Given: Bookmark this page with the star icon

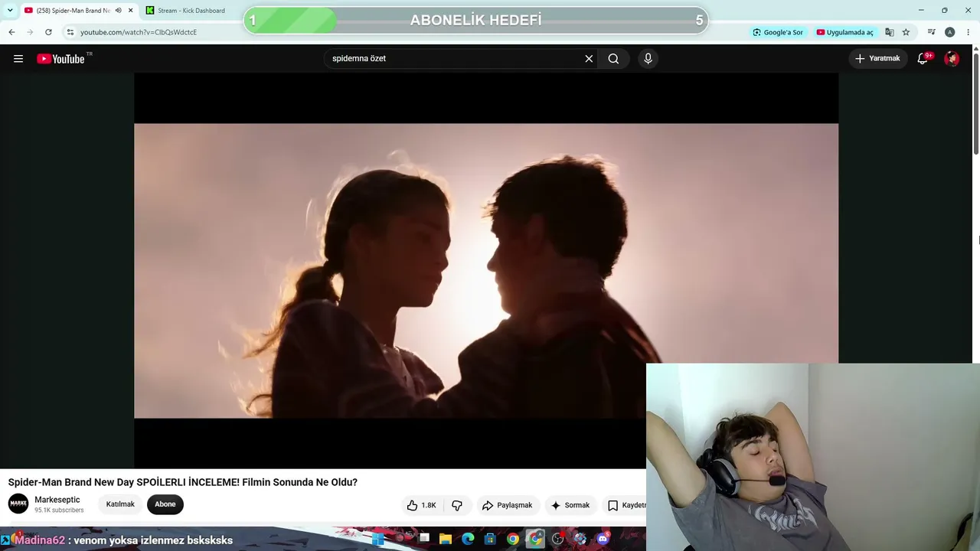Looking at the screenshot, I should [906, 32].
